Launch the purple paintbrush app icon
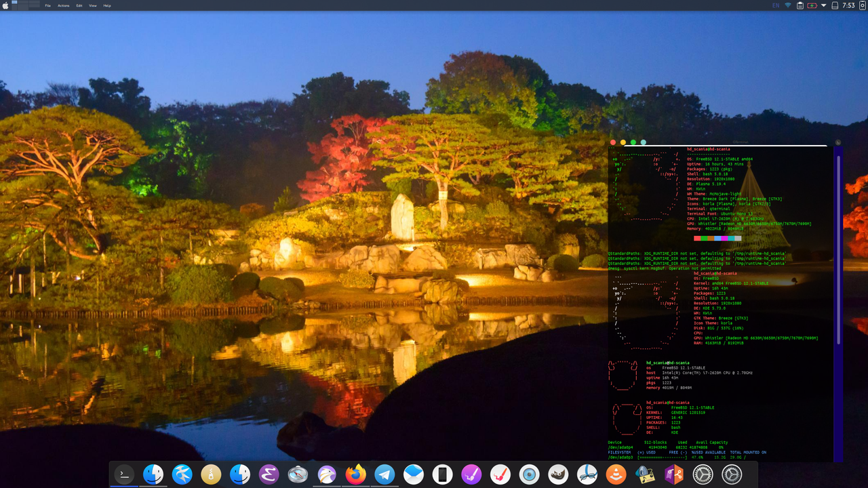This screenshot has width=868, height=488. click(471, 474)
